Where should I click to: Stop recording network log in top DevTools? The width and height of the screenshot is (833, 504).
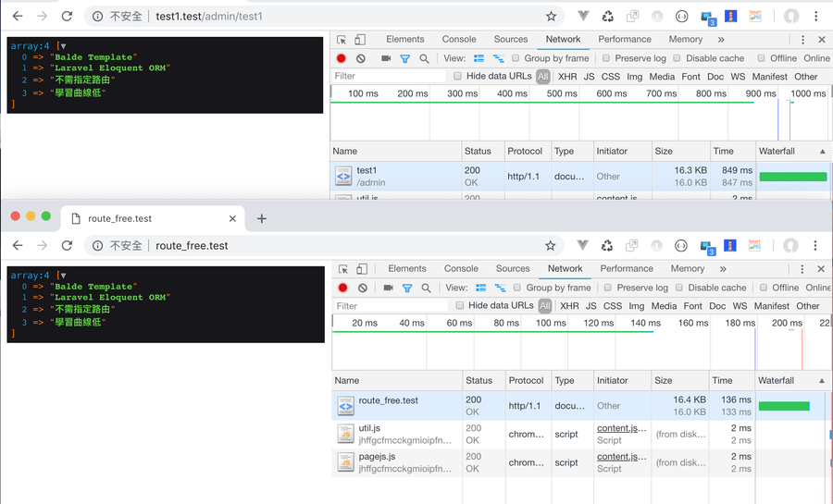coord(341,58)
